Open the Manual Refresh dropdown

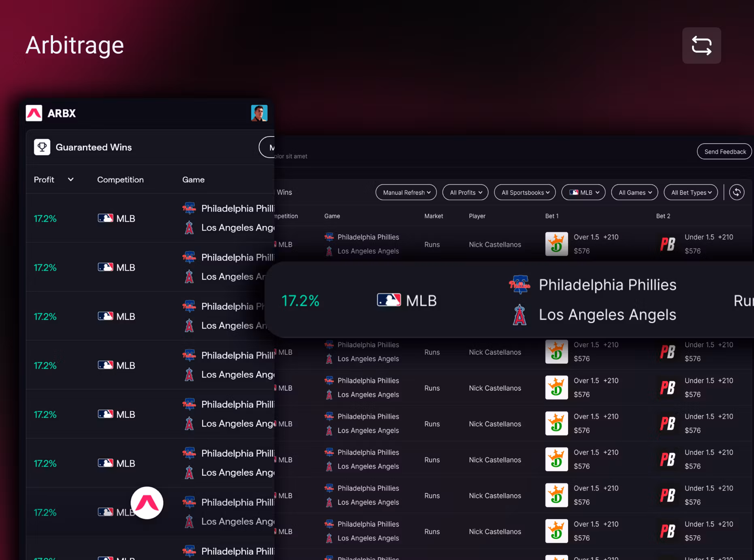pyautogui.click(x=406, y=193)
